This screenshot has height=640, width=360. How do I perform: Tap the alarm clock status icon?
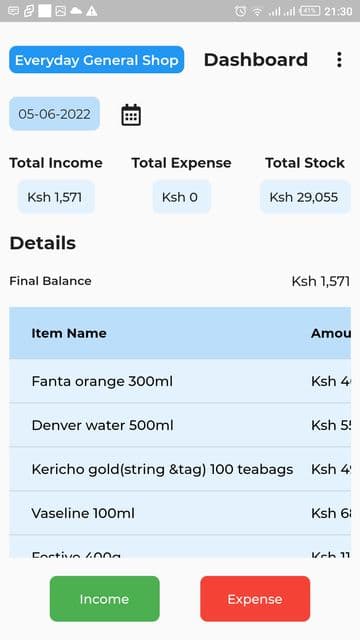click(x=240, y=11)
